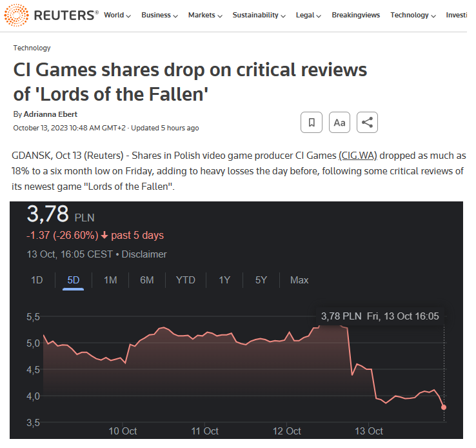Show the YTD chart range
Image resolution: width=476 pixels, height=448 pixels.
[x=186, y=280]
